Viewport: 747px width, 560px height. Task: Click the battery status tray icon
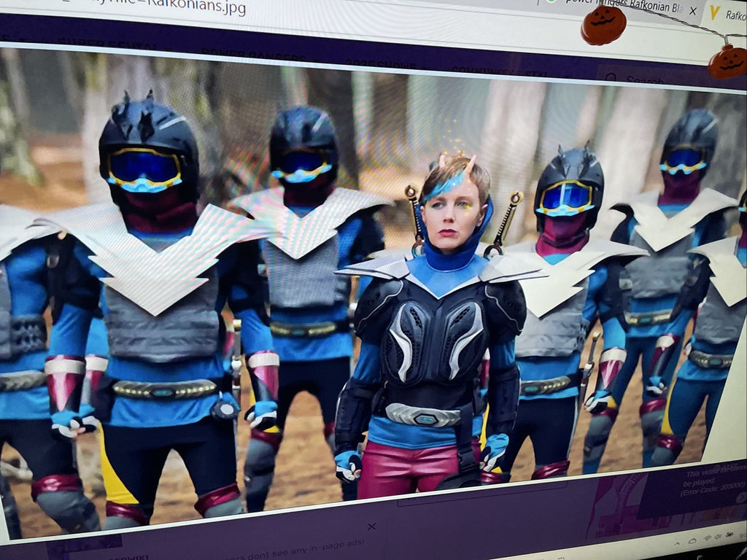point(729,534)
